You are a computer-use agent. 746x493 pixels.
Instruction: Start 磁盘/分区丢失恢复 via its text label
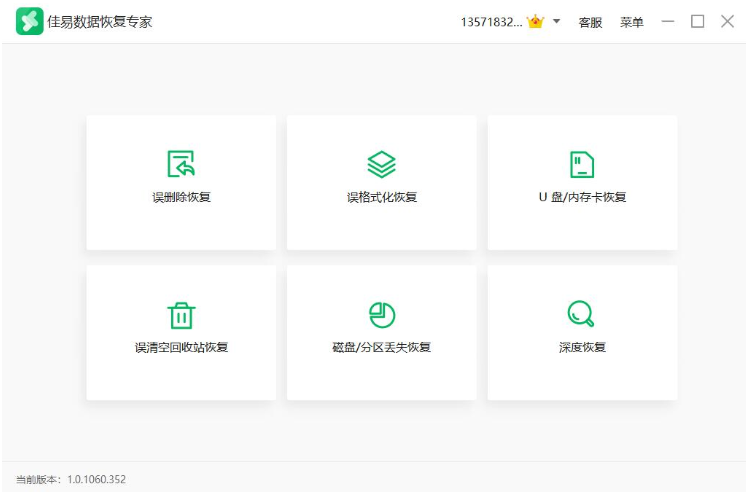(381, 348)
